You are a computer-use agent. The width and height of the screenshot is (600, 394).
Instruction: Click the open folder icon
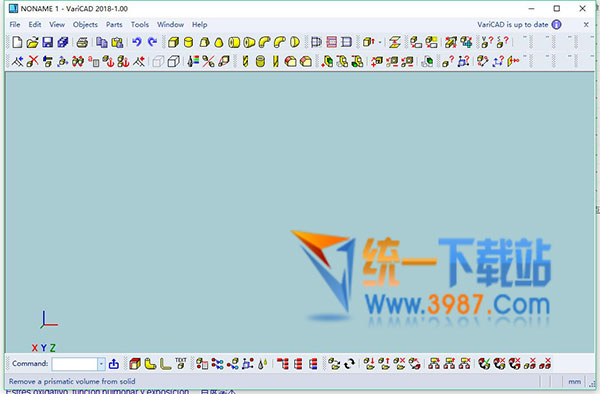pos(33,42)
